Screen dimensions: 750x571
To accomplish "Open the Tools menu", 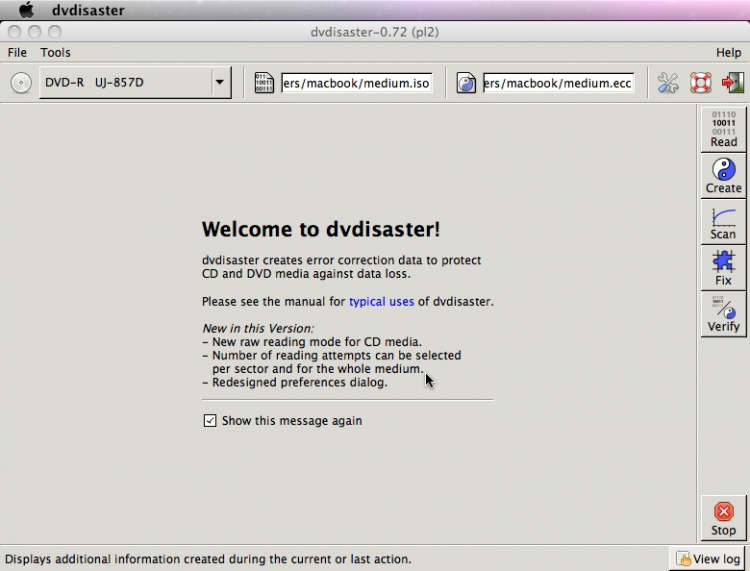I will tap(55, 52).
